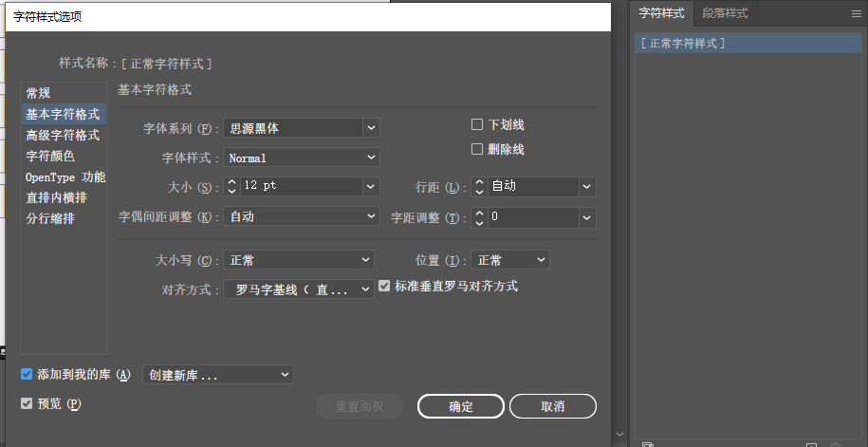Viewport: 868px width, 447px height.
Task: Select OpenType 功能 in the category list
Action: click(x=65, y=177)
